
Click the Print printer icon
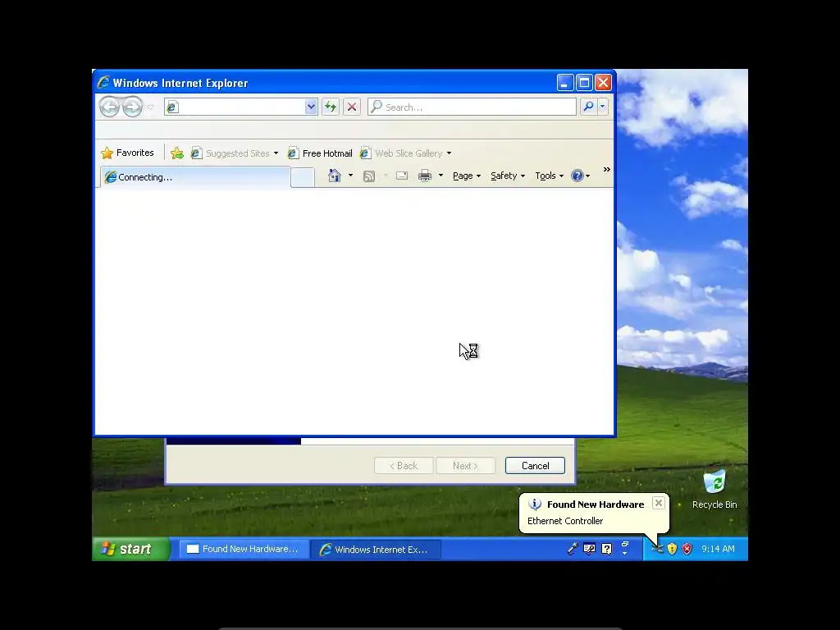click(x=425, y=176)
